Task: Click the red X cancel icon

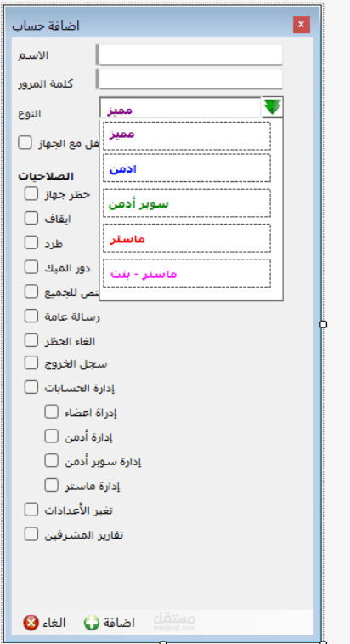Action: coord(31,623)
